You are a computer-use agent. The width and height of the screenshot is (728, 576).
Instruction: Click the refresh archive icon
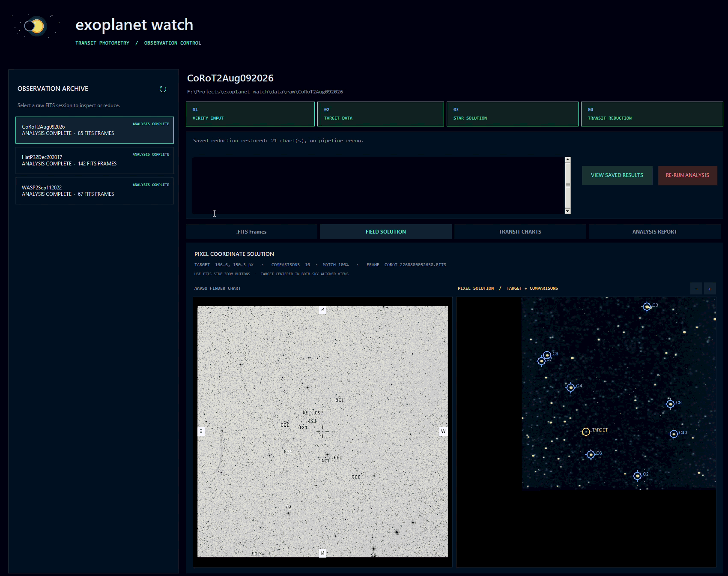[163, 89]
